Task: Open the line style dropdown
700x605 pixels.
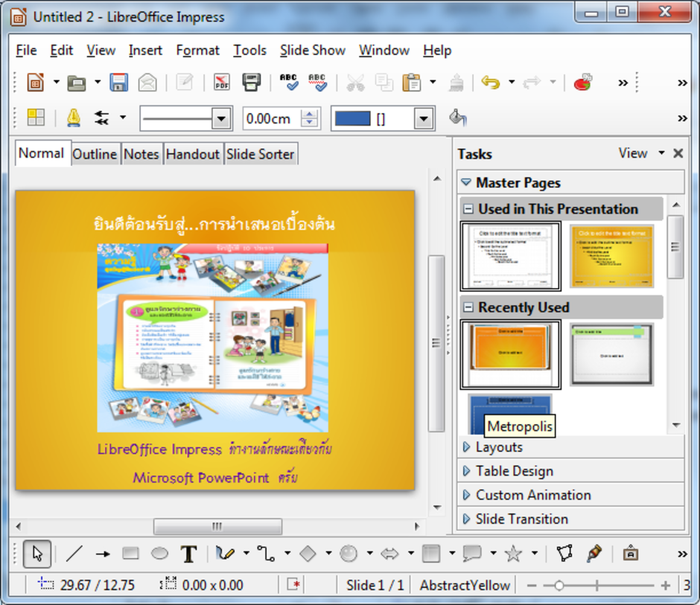Action: coord(221,118)
